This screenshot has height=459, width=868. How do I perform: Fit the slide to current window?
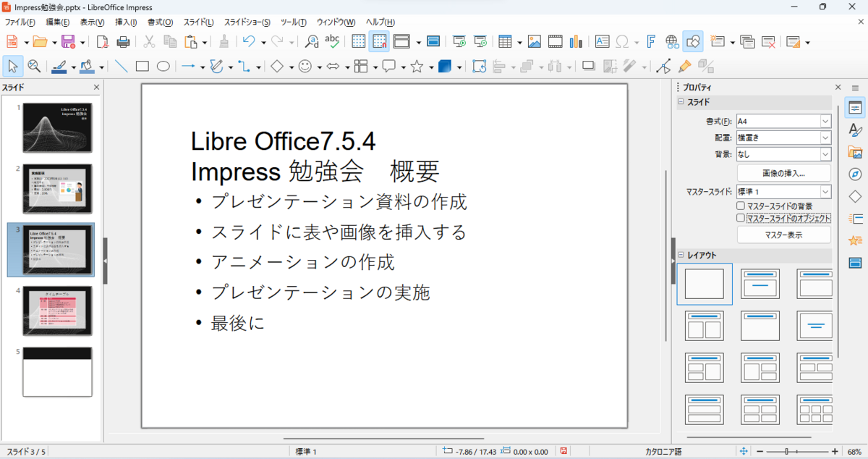click(744, 452)
